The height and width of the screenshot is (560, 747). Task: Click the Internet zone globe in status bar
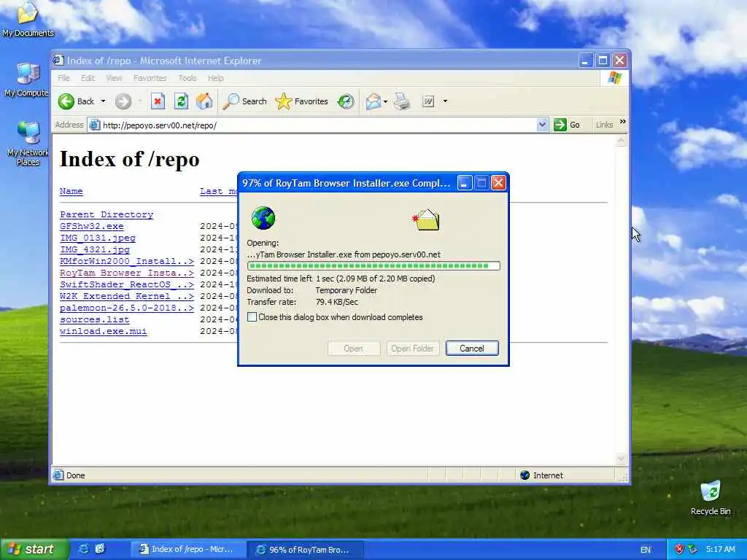tap(525, 475)
